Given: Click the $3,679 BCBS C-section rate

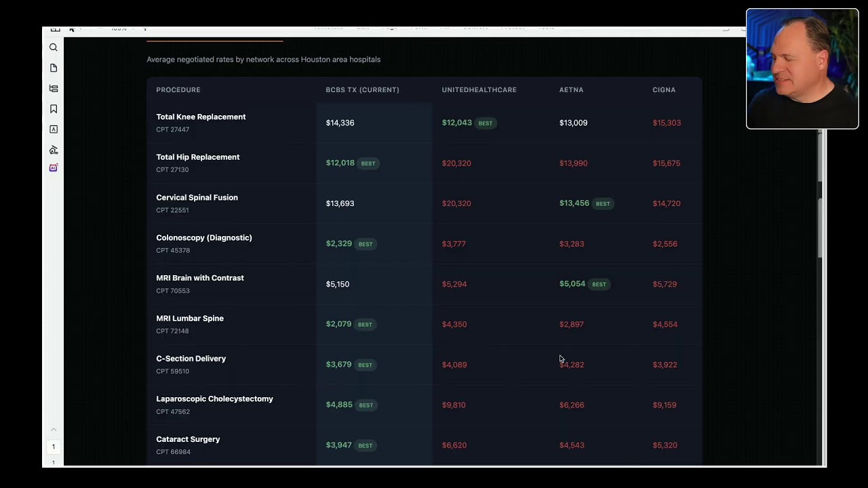Looking at the screenshot, I should 338,365.
